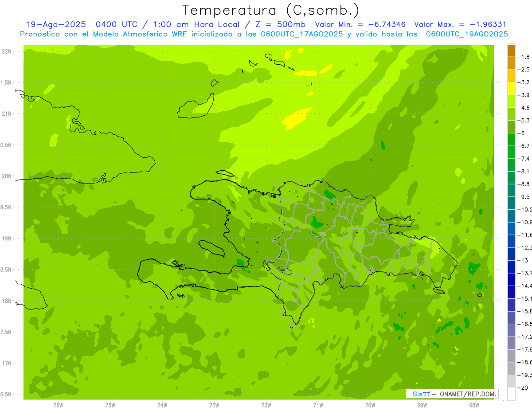Click the '21N' latitude label
The height and width of the screenshot is (411, 532).
(7, 114)
